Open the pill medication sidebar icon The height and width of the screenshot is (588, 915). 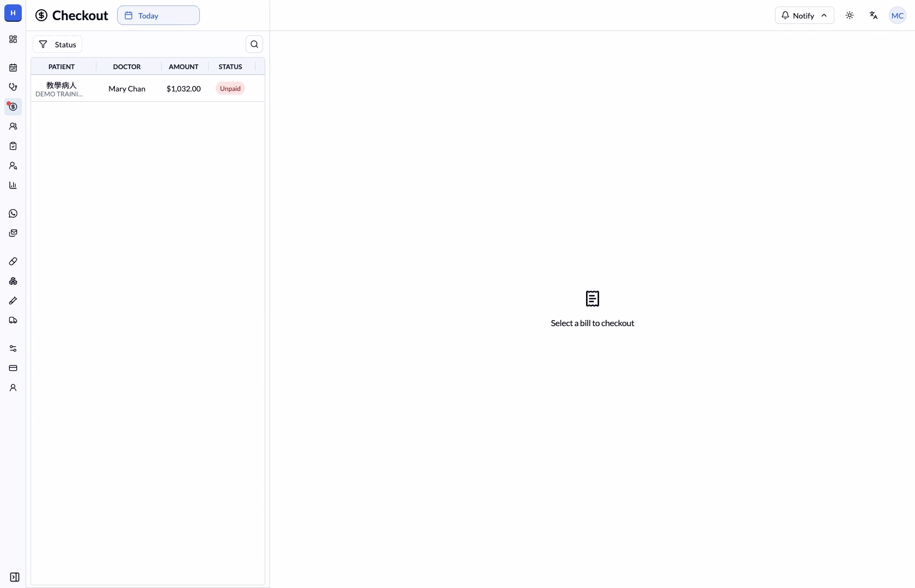pos(13,261)
